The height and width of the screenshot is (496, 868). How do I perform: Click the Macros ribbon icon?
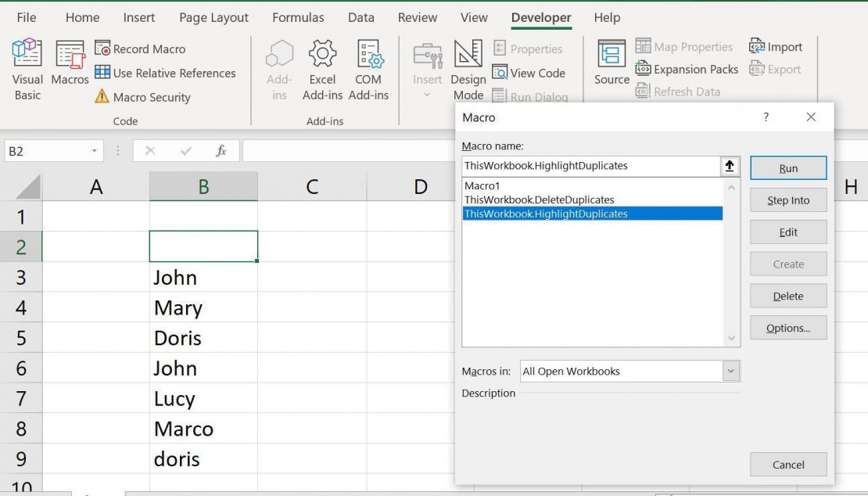[x=70, y=63]
